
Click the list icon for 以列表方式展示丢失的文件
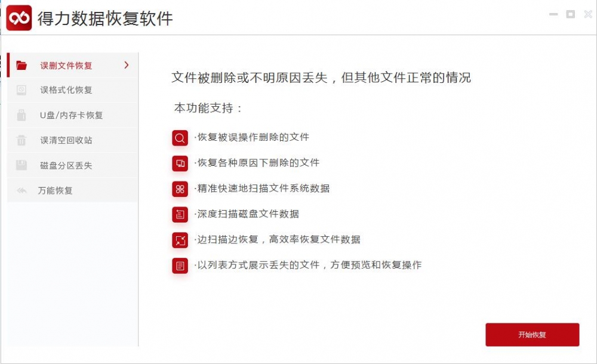[x=180, y=266]
